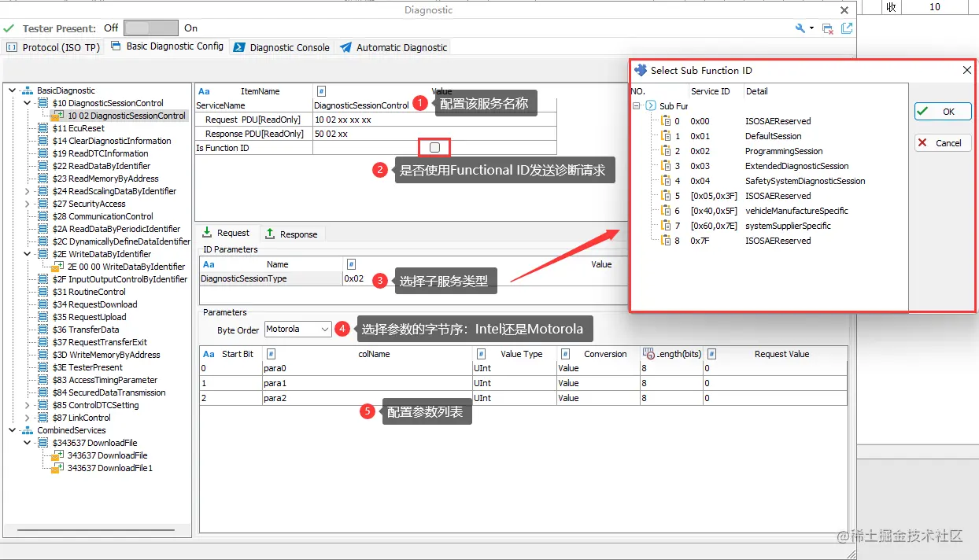Image resolution: width=979 pixels, height=560 pixels.
Task: Click the BasicDiagnostic root node icon
Action: click(28, 90)
